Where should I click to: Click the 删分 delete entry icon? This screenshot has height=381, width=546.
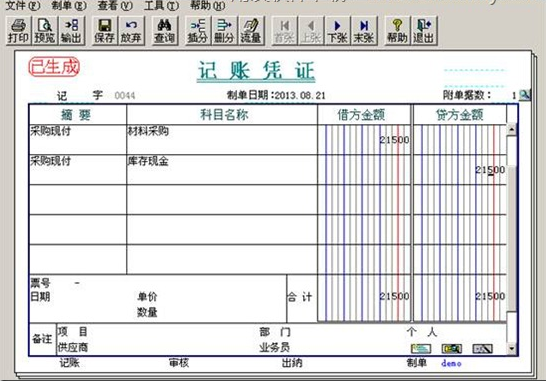coord(224,31)
